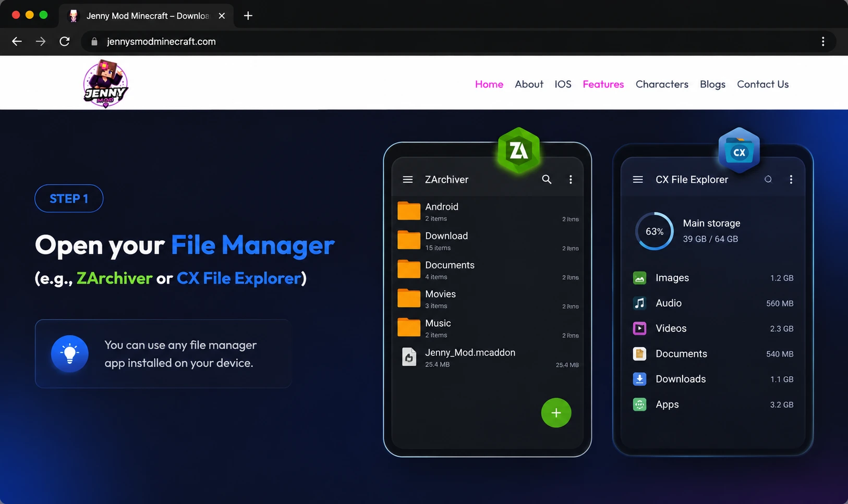Click the browser forward arrow
Screen dimensions: 848x504
41,41
